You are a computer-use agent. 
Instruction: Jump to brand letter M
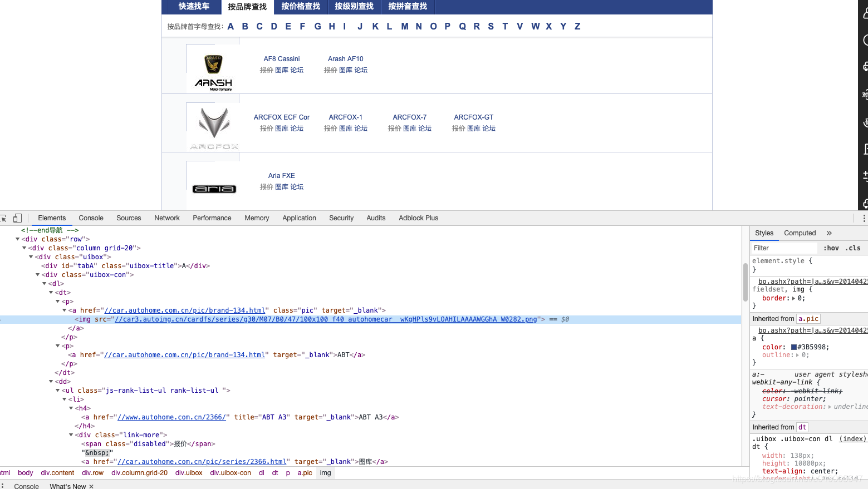tap(405, 26)
